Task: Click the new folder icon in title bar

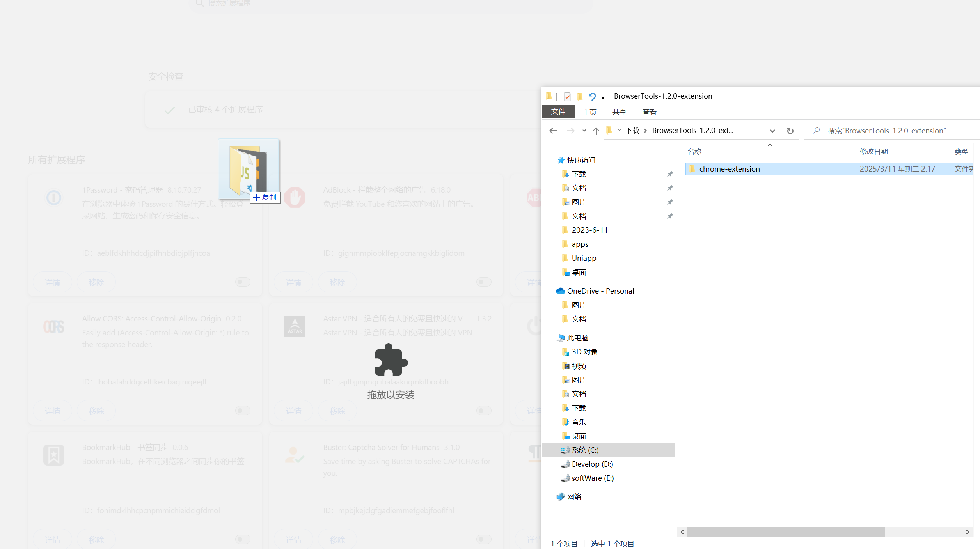Action: (x=580, y=96)
